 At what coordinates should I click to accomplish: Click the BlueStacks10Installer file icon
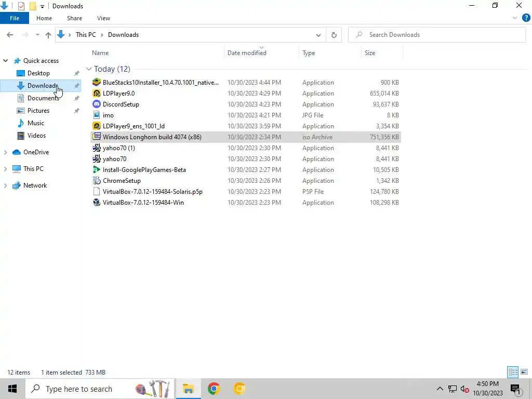point(97,82)
